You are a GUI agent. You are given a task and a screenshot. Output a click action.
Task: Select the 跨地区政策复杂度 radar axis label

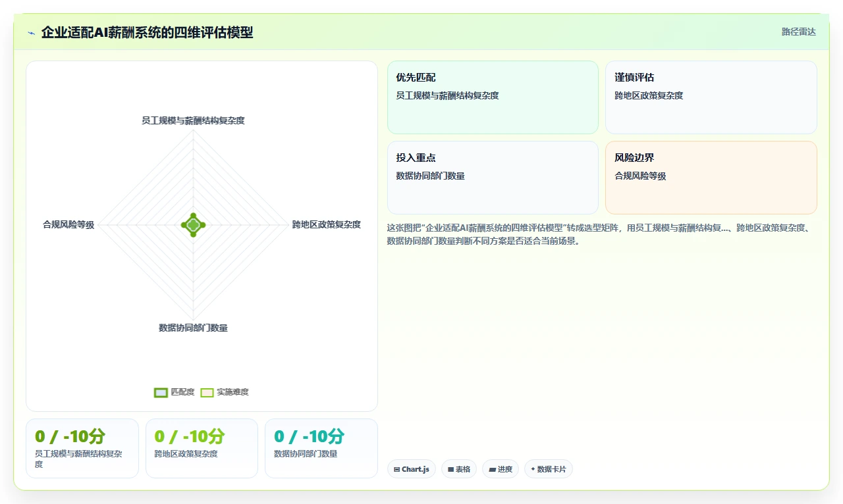coord(327,224)
